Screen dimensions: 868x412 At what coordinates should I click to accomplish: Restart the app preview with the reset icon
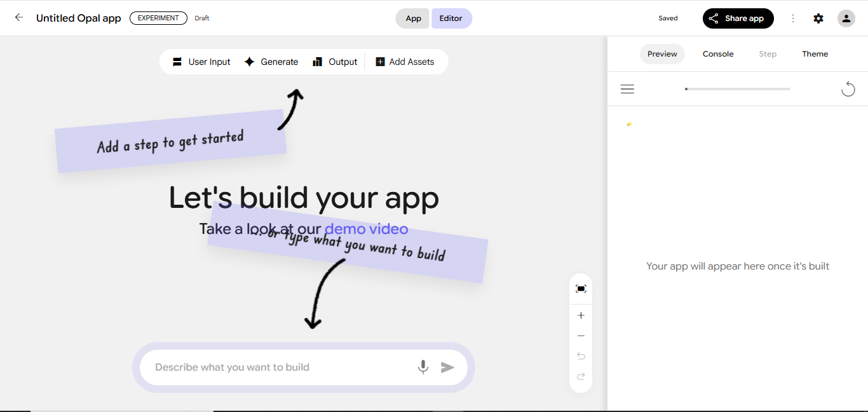(848, 89)
